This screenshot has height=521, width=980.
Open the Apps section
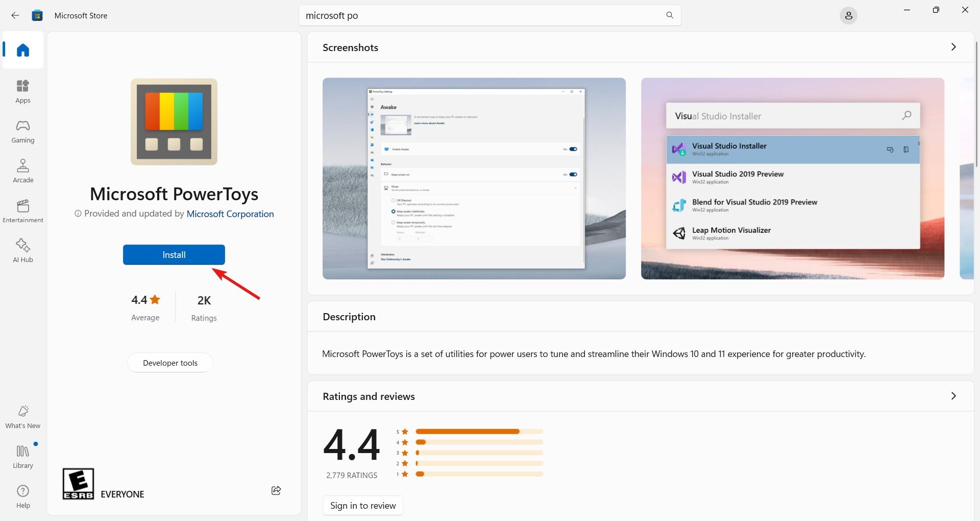[23, 91]
